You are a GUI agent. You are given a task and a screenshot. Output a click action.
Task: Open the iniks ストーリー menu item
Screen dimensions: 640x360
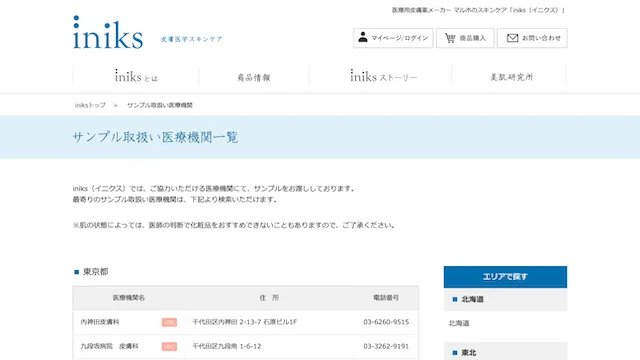click(383, 76)
